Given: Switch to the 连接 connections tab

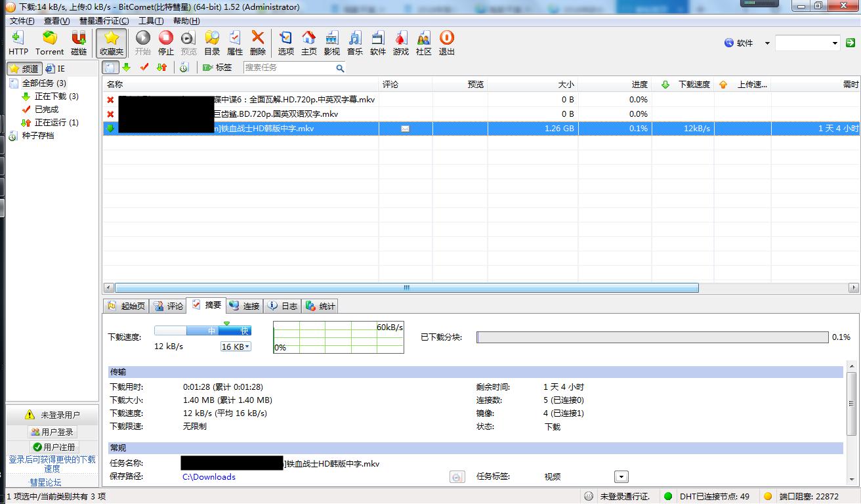Looking at the screenshot, I should pyautogui.click(x=243, y=305).
